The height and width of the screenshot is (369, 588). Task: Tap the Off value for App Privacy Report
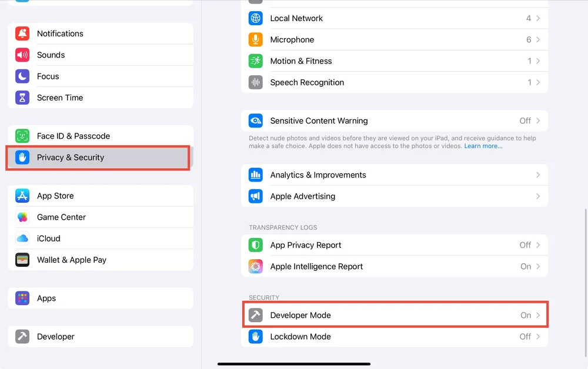tap(525, 246)
